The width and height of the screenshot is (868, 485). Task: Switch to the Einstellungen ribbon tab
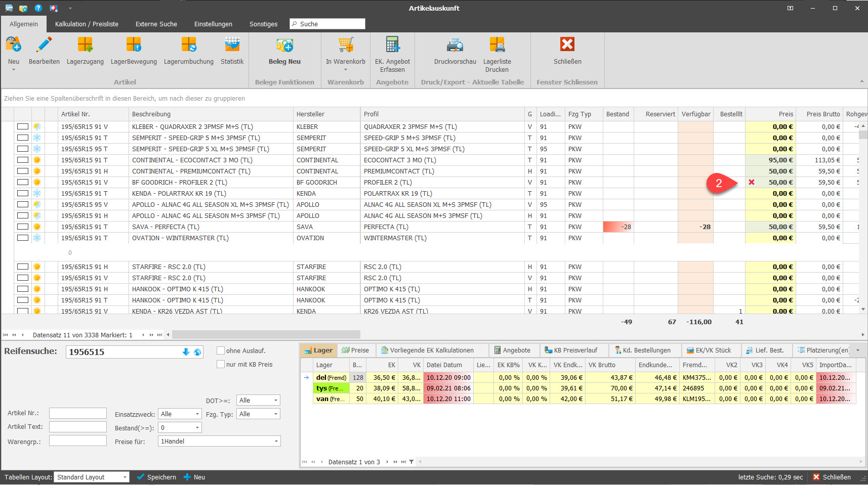coord(213,24)
